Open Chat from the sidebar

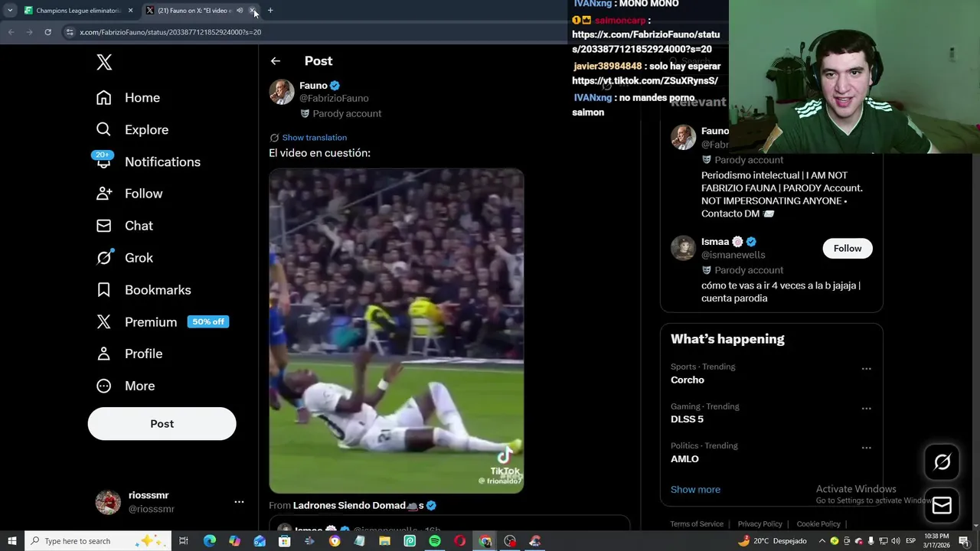[x=124, y=226]
